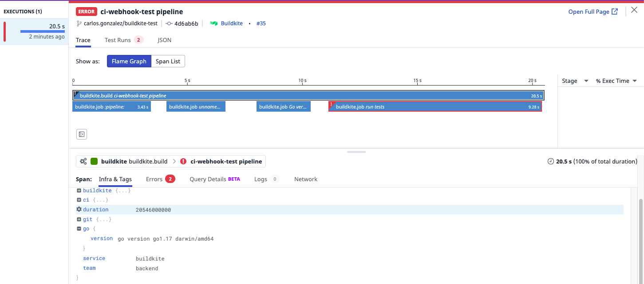Click the breadcrumb chevron after buildkite.build
The image size is (644, 284).
point(174,162)
